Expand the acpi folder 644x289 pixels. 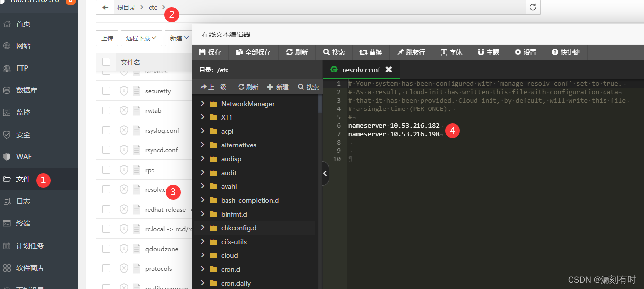click(202, 131)
